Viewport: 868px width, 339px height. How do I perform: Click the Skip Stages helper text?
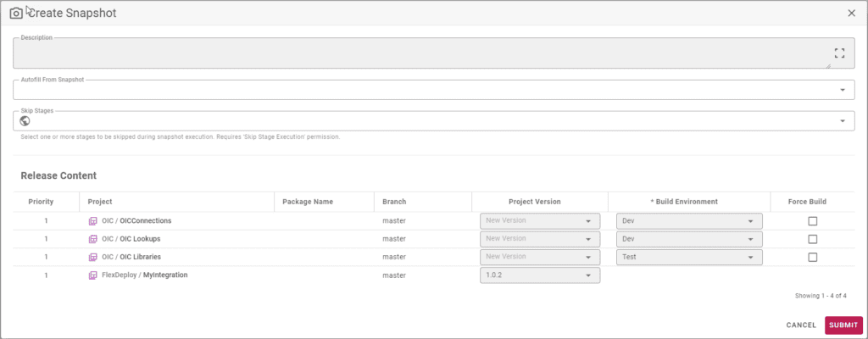tap(180, 136)
